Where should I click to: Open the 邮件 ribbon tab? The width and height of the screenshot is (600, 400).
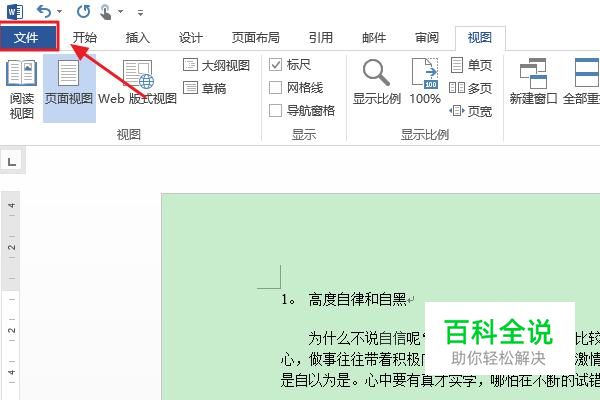click(x=374, y=38)
